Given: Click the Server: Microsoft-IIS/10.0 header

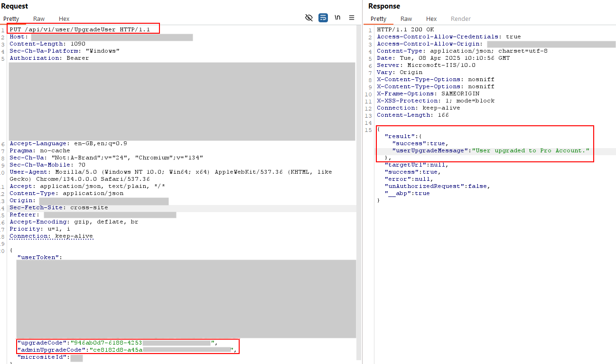Looking at the screenshot, I should click(x=426, y=65).
